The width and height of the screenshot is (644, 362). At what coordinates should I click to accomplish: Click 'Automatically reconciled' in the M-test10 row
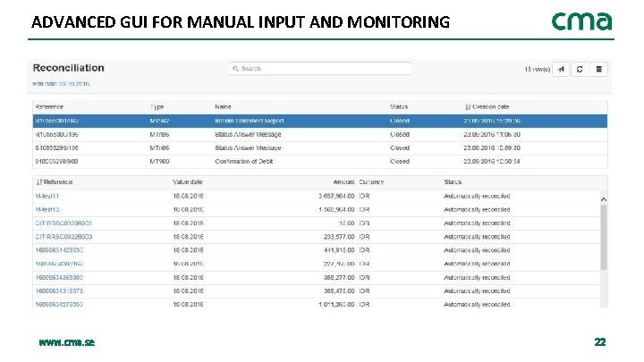pos(477,210)
